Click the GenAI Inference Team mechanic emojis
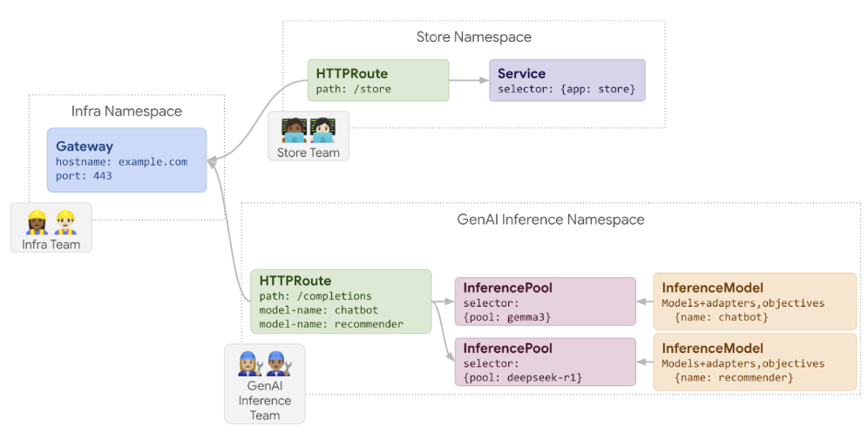 tap(265, 363)
